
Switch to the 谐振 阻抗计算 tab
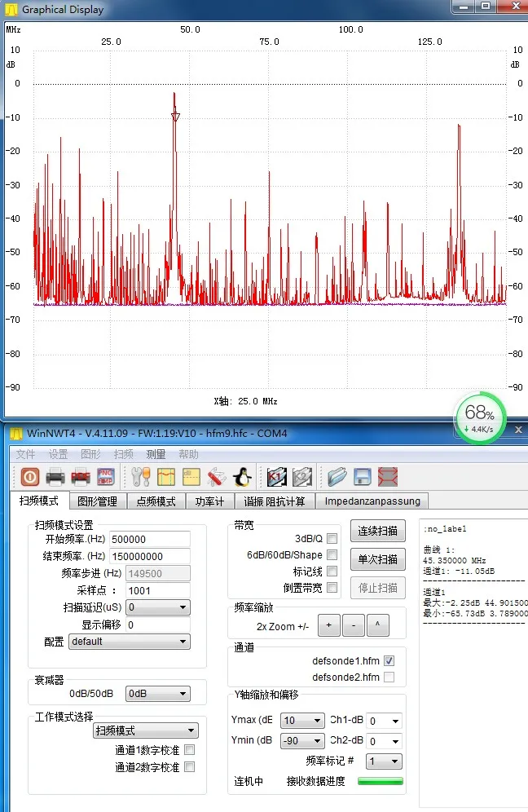(x=275, y=501)
